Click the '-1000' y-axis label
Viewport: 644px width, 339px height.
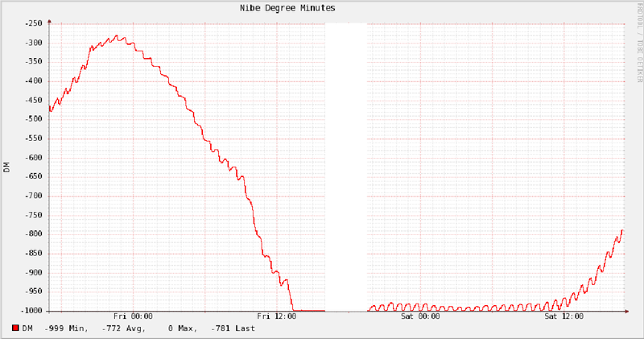[31, 311]
